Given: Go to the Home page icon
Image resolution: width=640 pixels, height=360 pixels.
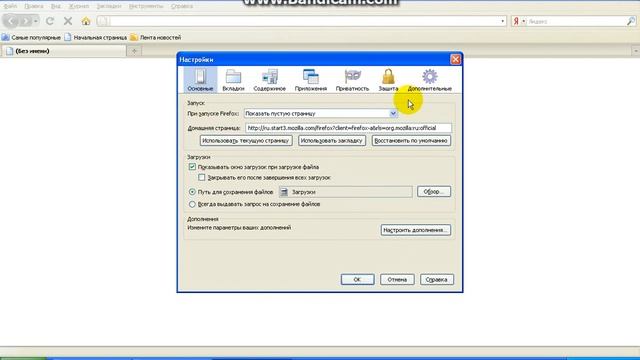Looking at the screenshot, I should 86,21.
